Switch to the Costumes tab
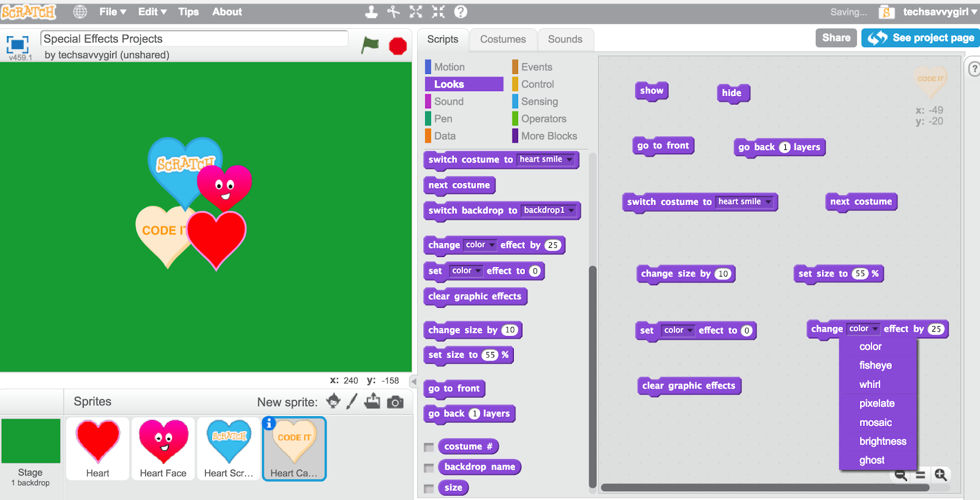This screenshot has width=980, height=500. point(503,40)
